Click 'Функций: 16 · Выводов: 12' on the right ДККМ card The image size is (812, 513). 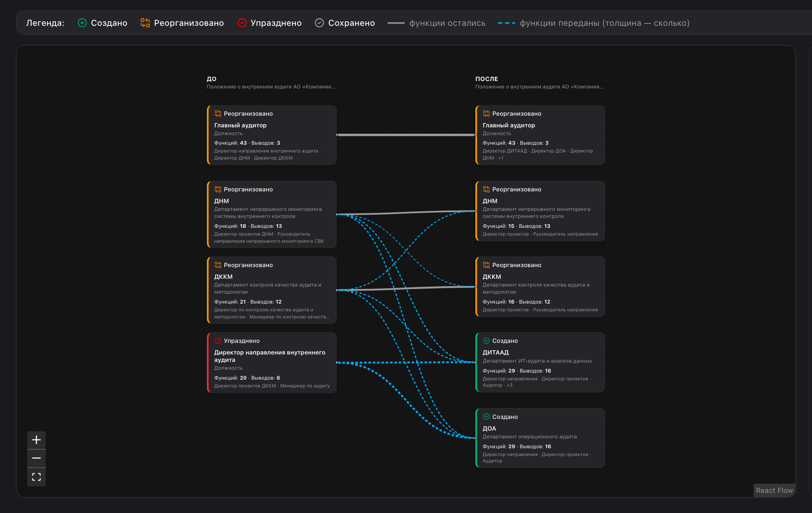[516, 302]
